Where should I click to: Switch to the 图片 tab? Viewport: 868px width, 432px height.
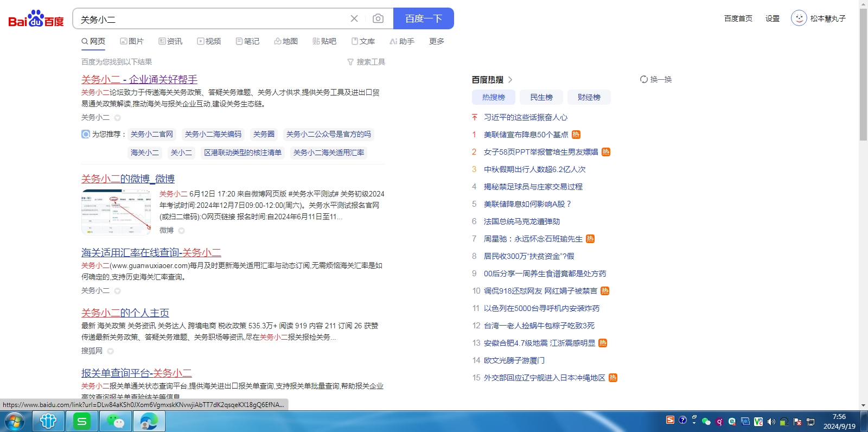pyautogui.click(x=132, y=41)
